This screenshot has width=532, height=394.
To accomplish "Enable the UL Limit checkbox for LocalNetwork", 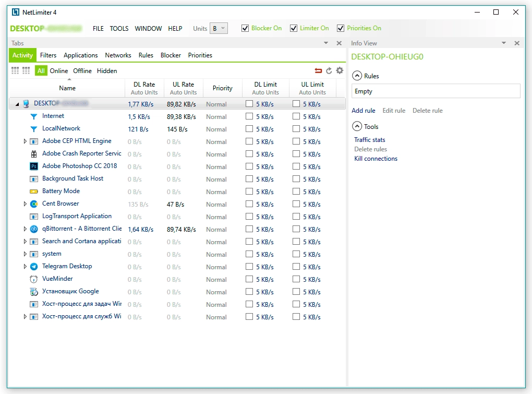I will tap(296, 128).
